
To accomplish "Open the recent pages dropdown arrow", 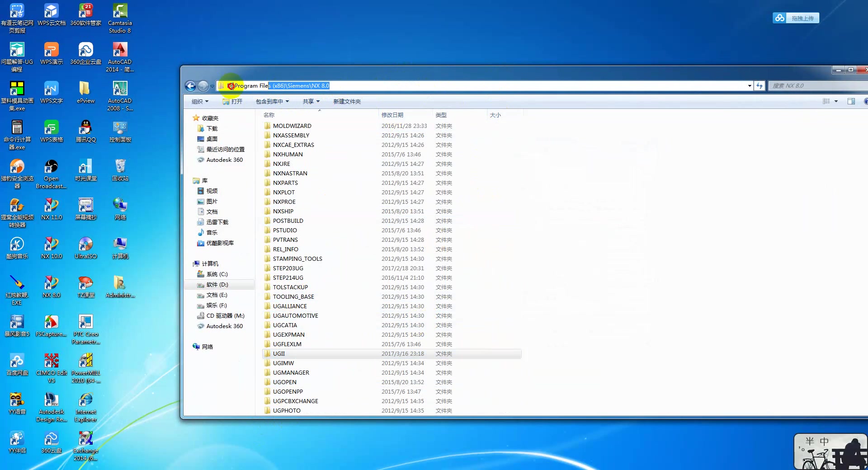I will pos(212,86).
